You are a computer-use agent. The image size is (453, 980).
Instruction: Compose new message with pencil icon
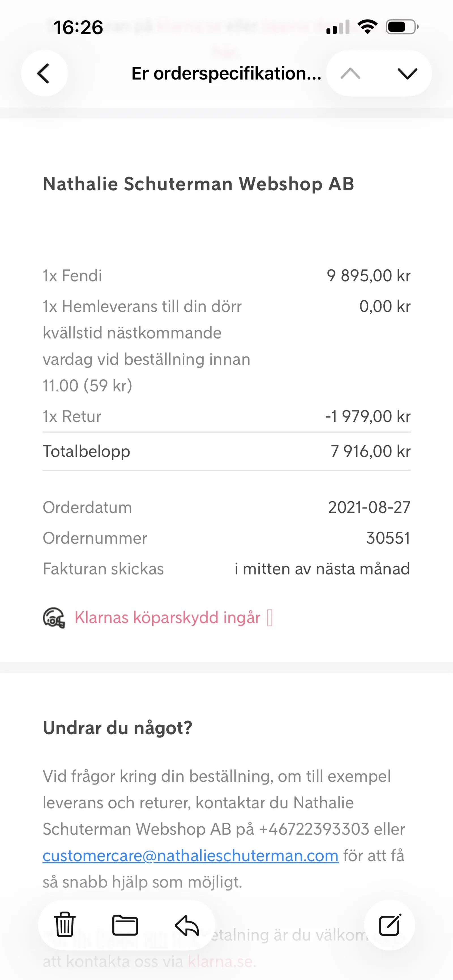(390, 925)
